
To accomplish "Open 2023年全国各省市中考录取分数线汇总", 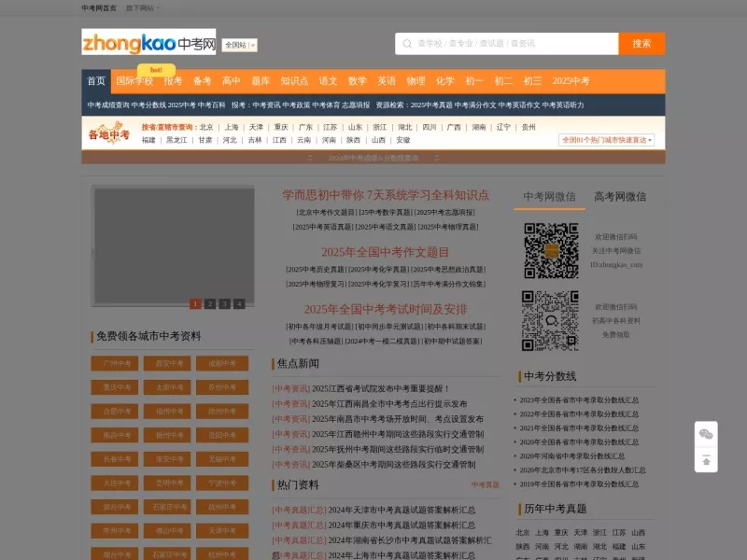I will point(579,400).
